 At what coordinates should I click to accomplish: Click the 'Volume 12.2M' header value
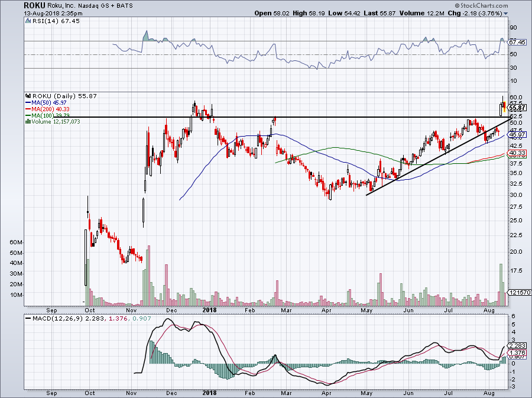[x=421, y=13]
